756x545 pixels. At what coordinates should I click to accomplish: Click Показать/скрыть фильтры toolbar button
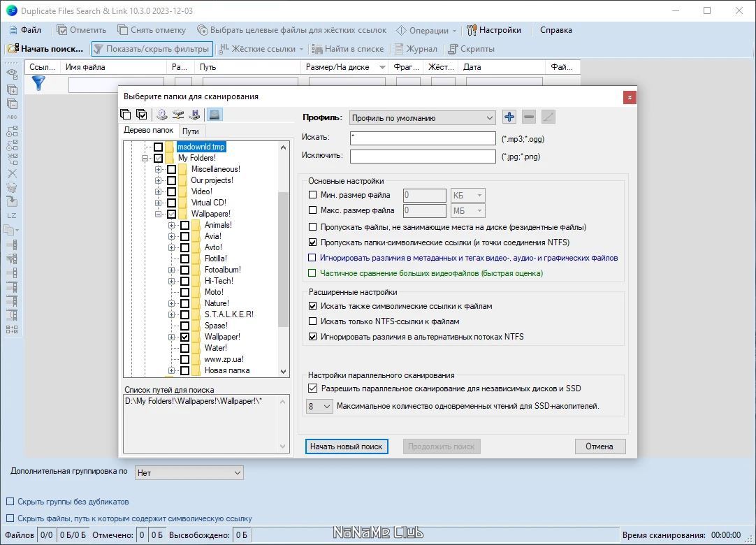[x=152, y=49]
